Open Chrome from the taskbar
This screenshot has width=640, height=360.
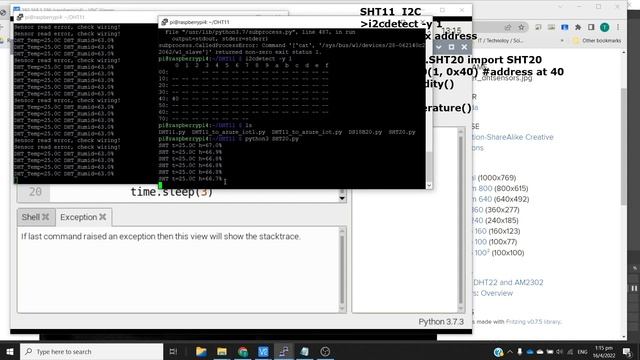(243, 351)
